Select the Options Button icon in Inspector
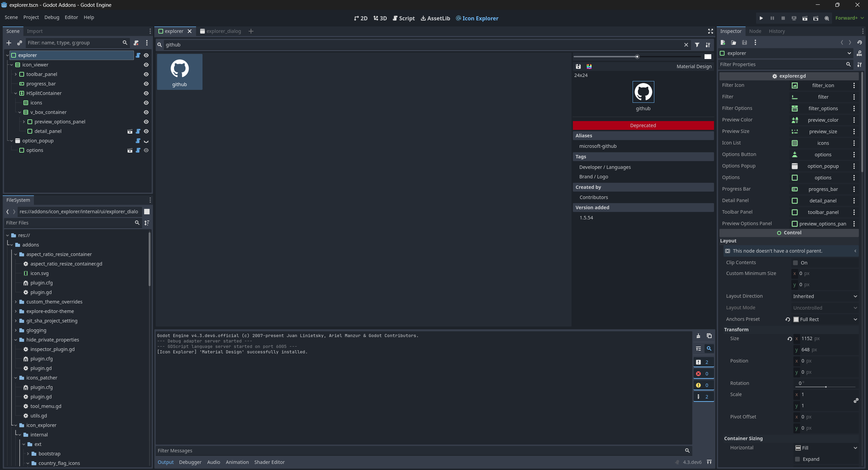Image resolution: width=868 pixels, height=470 pixels. (794, 154)
